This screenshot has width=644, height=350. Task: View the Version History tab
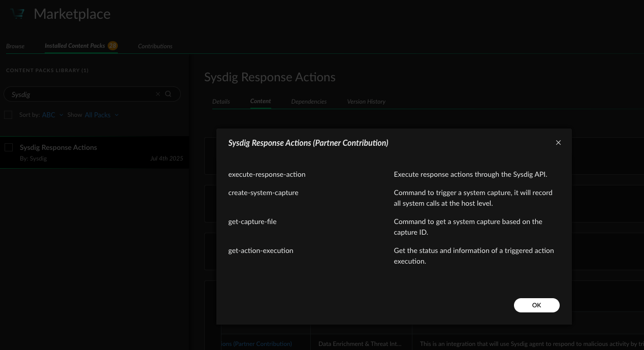pos(366,102)
